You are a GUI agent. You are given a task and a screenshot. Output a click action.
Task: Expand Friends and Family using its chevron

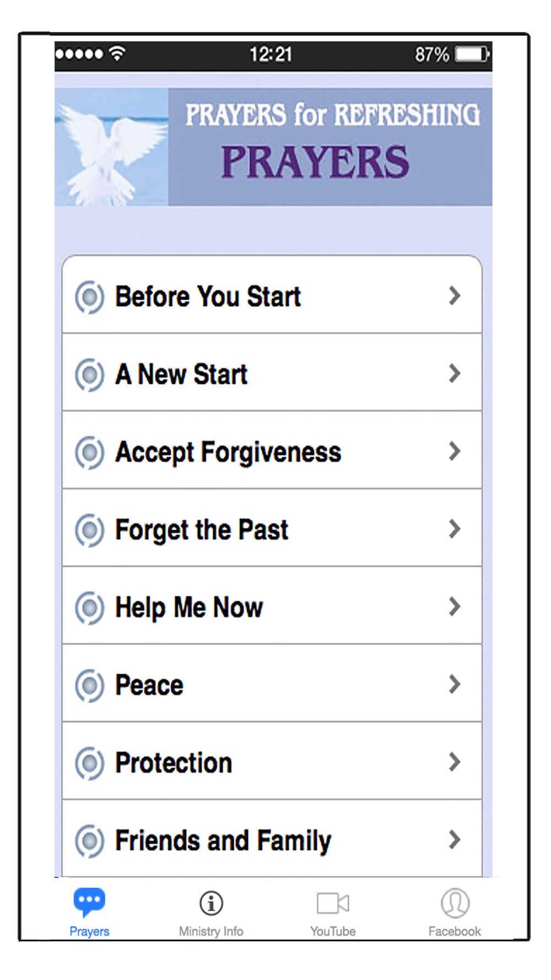[455, 839]
